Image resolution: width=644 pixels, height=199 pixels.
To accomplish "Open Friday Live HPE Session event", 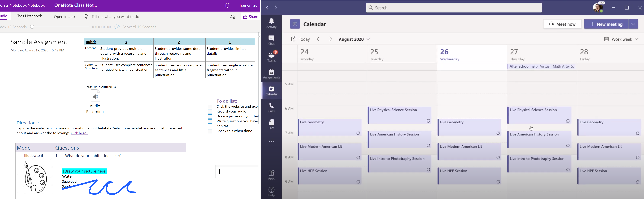I will [609, 176].
